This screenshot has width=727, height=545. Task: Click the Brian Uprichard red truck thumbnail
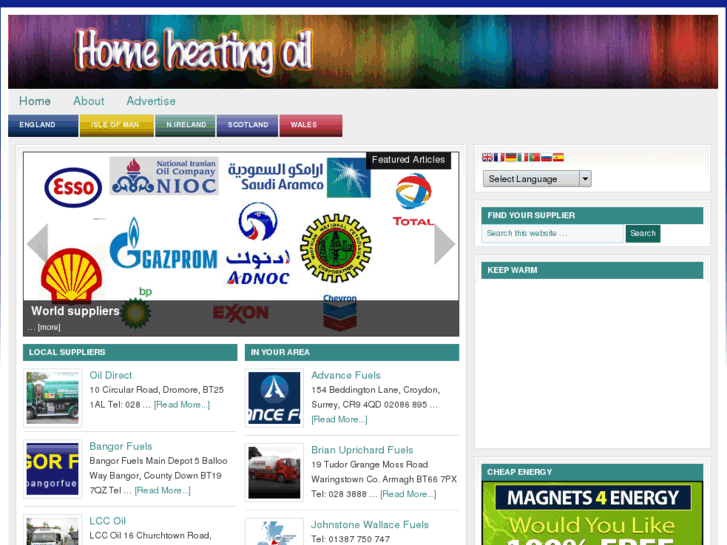point(274,472)
